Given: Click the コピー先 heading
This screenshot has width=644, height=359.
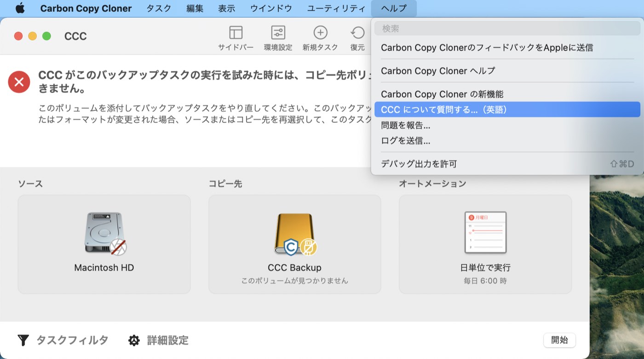Looking at the screenshot, I should [x=225, y=184].
